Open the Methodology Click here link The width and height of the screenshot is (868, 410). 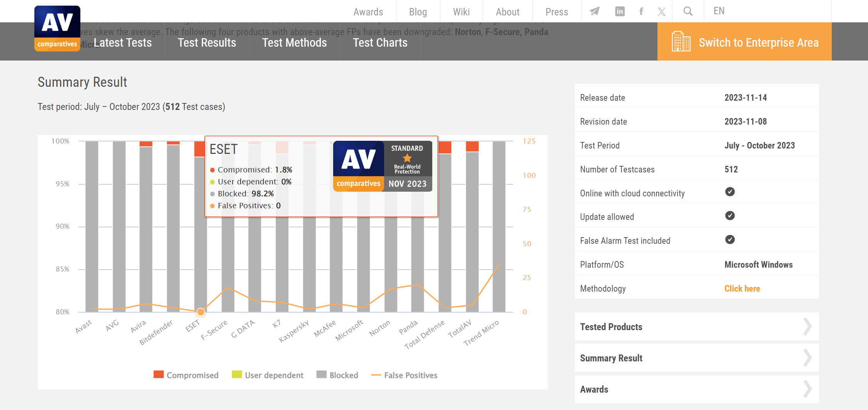coord(742,289)
